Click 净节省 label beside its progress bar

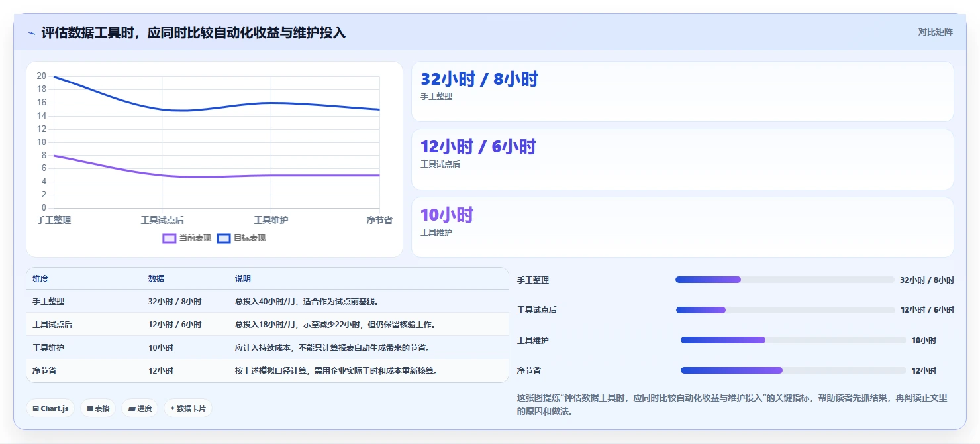[529, 371]
